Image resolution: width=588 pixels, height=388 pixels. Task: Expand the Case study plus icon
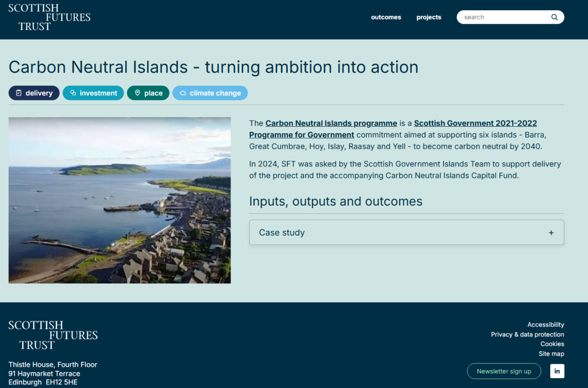click(551, 232)
